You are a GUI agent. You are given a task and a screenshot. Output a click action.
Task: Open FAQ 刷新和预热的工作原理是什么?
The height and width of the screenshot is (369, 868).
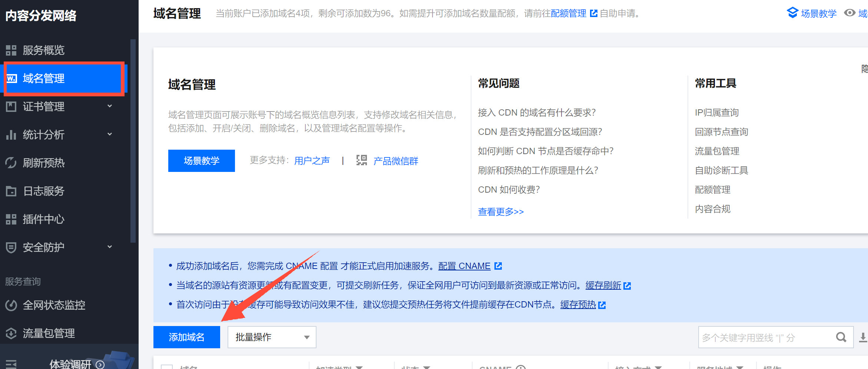pos(538,170)
